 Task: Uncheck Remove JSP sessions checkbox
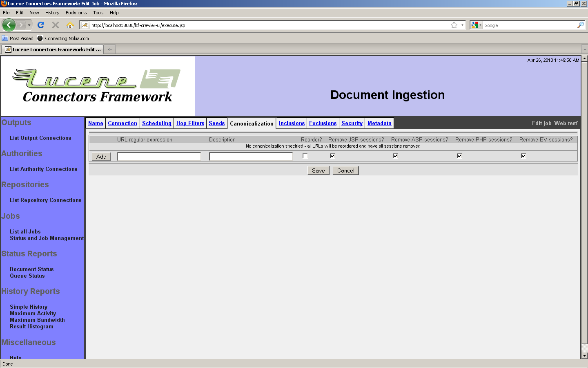click(332, 156)
